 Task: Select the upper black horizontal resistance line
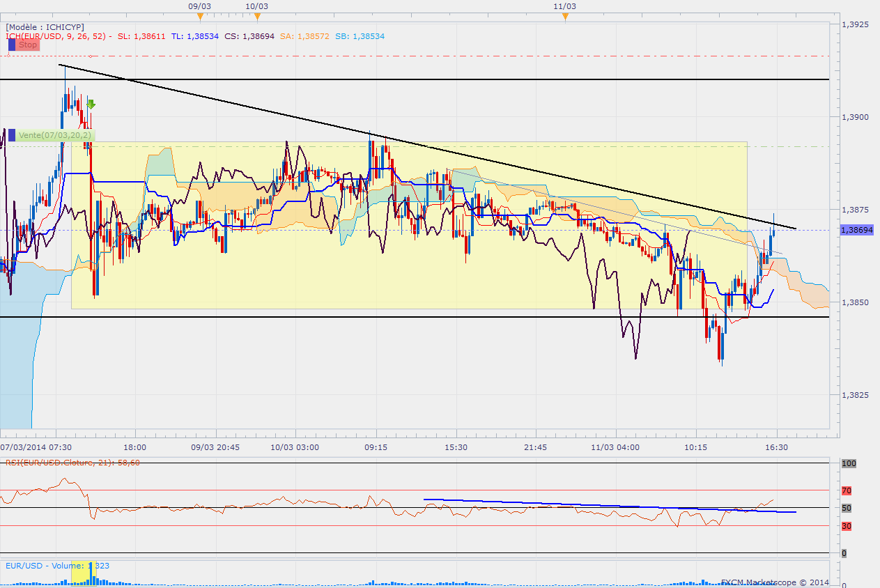[415, 79]
